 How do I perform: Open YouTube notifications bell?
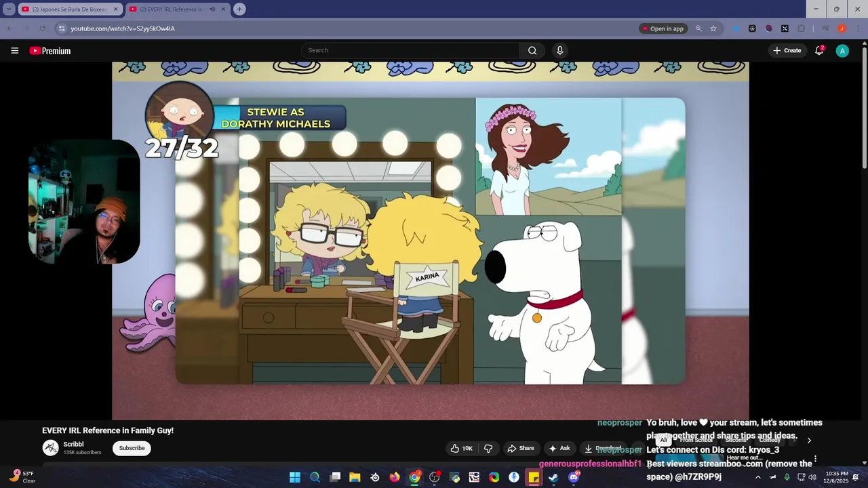(819, 50)
